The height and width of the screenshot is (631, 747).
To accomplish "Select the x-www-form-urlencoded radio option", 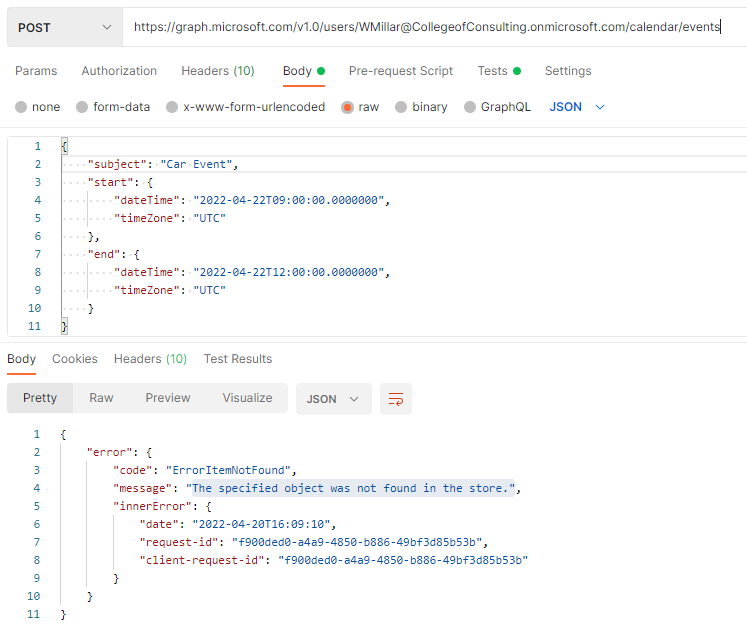I will (x=172, y=107).
